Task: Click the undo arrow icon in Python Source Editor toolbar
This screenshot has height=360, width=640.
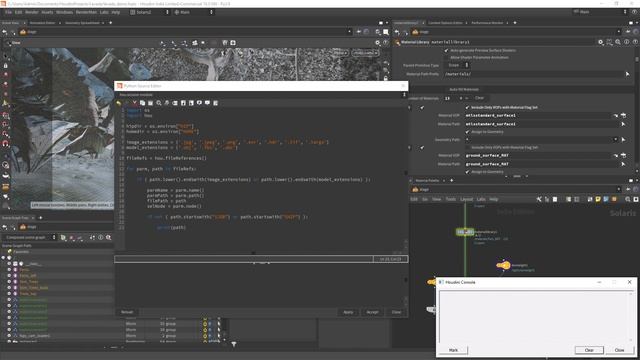Action: (x=119, y=103)
